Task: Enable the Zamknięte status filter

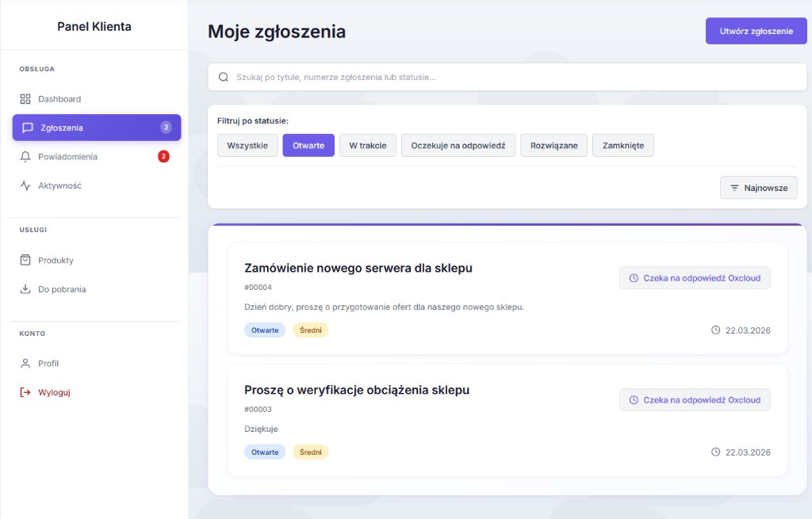Action: pos(623,145)
